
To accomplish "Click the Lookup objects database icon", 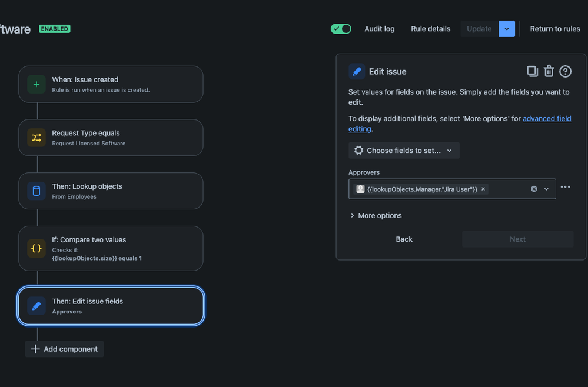I will (x=36, y=191).
